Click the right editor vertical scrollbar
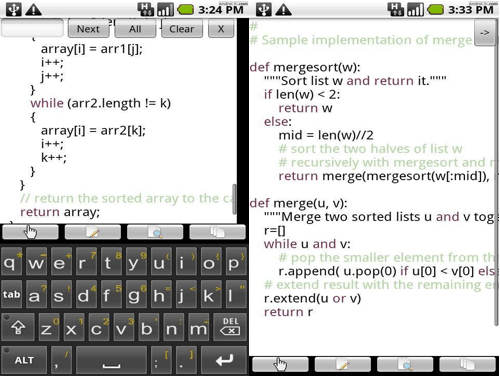Screen dimensions: 500x376 click(497, 173)
